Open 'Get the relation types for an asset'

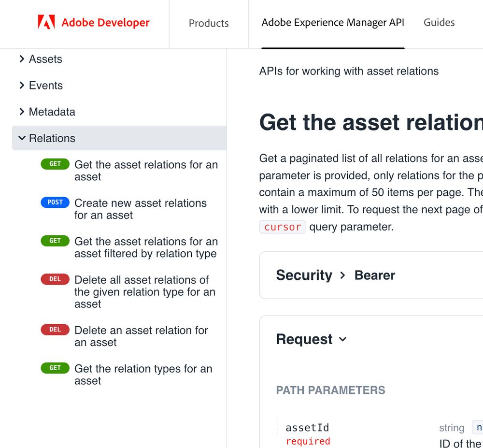click(x=143, y=375)
